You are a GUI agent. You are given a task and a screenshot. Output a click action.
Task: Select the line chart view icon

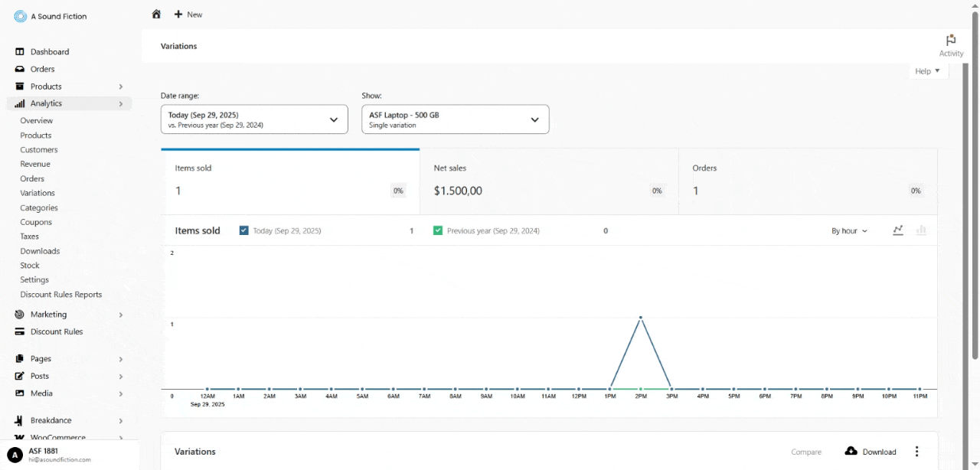pos(898,230)
